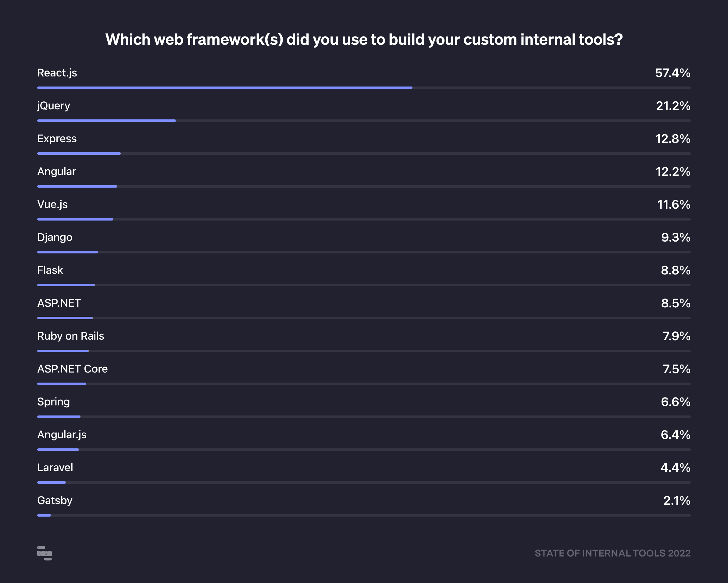Select the Express framework label
Viewport: 728px width, 583px height.
pyautogui.click(x=57, y=139)
